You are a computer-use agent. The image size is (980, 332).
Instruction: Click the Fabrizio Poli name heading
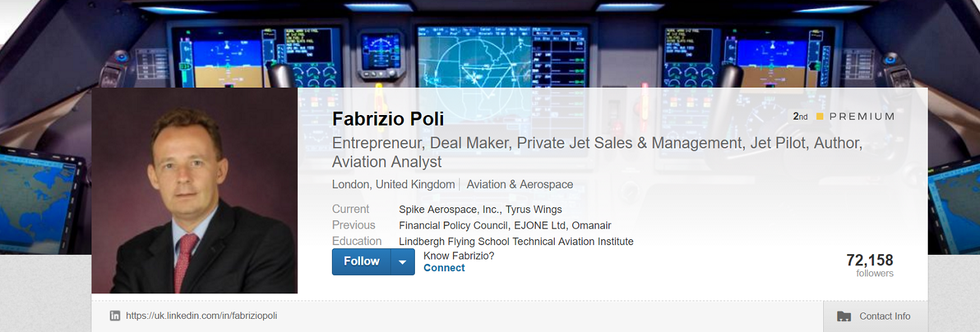[x=387, y=119]
